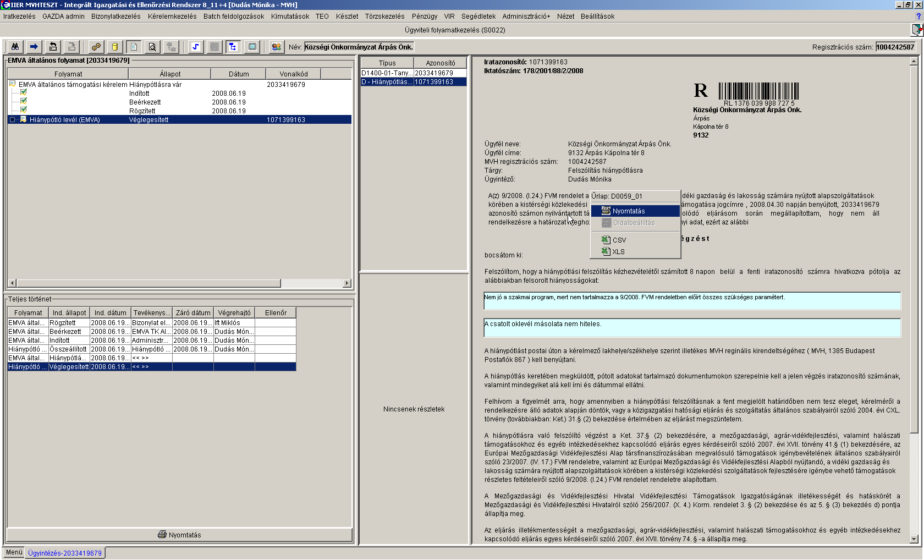Open the Batch feldolgozások menu
924x560 pixels.
point(234,17)
